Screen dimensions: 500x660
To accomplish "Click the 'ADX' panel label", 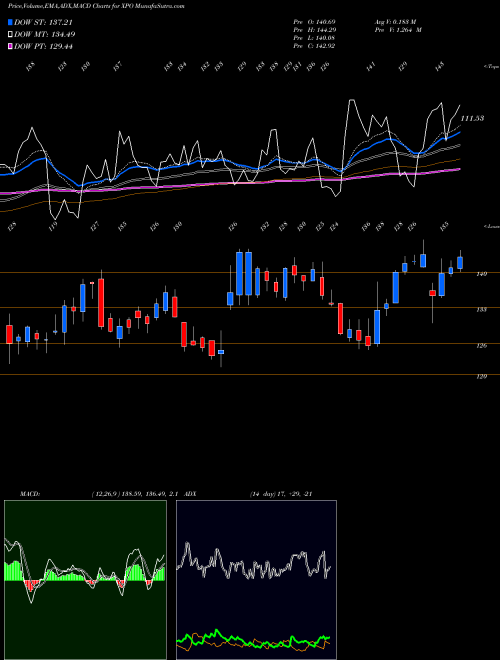I will point(190,494).
